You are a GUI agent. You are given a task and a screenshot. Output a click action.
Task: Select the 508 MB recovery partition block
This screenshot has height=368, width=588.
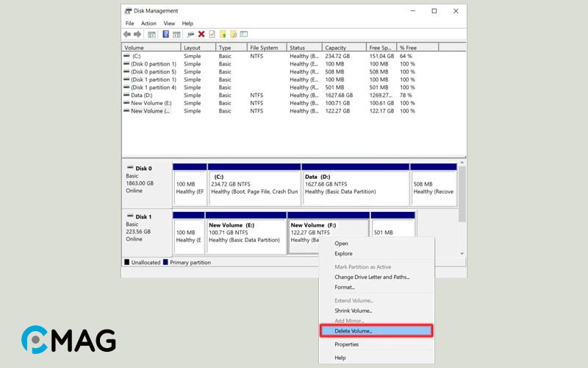434,185
